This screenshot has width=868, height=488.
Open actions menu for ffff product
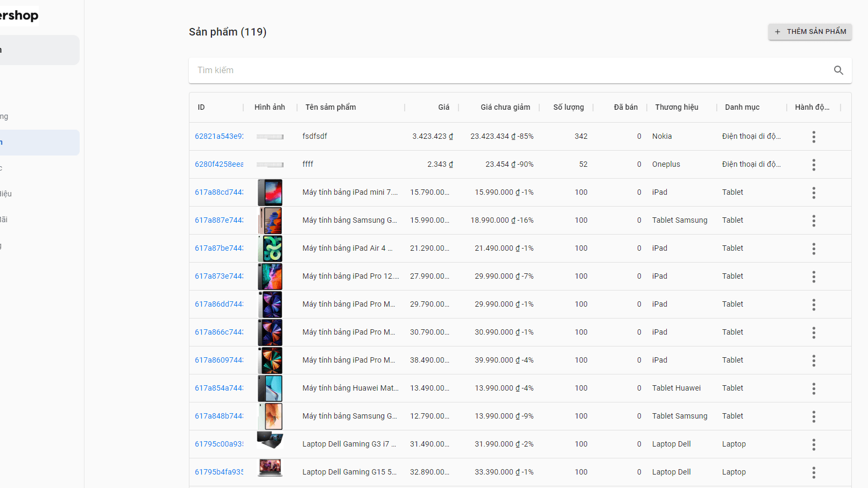tap(813, 165)
